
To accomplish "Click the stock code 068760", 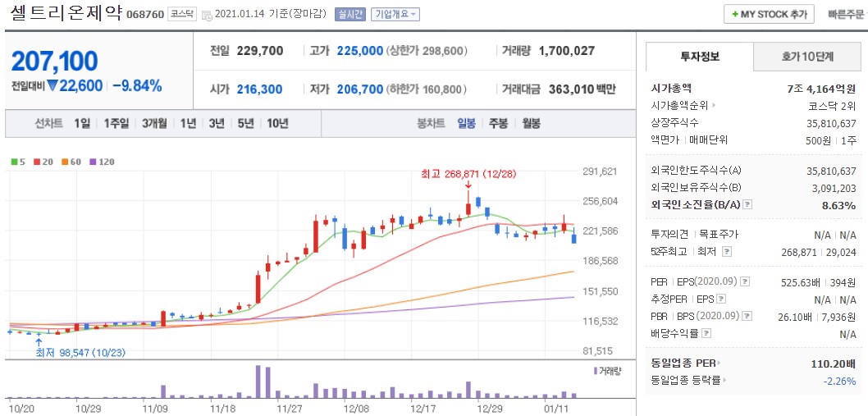I will [x=145, y=15].
